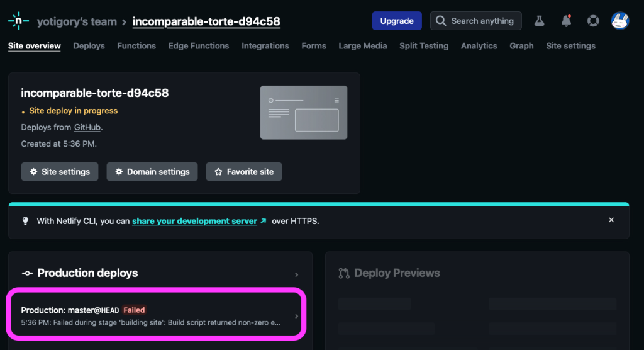This screenshot has width=644, height=350.
Task: Click the incomparable-torte-d94c58 breadcrumb link
Action: tap(206, 21)
